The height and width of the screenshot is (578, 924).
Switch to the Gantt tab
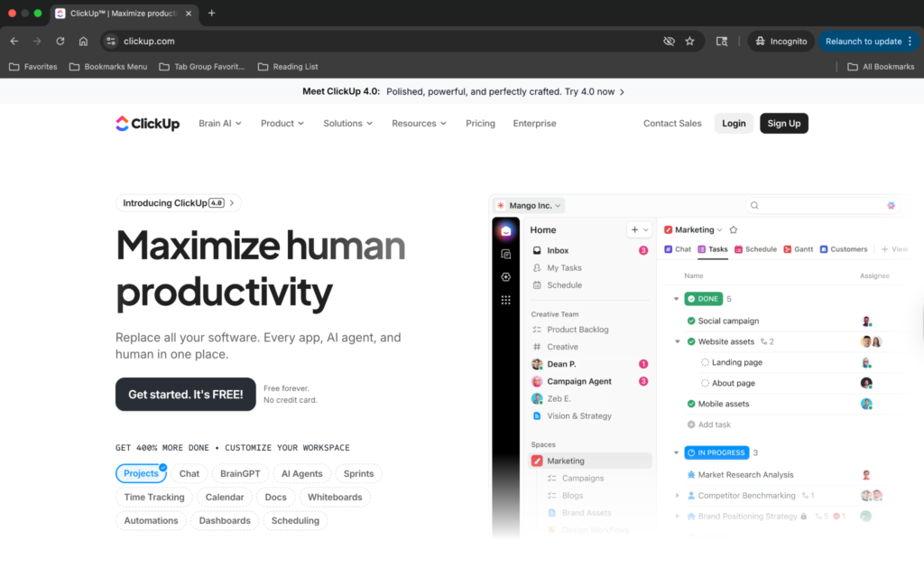(798, 249)
